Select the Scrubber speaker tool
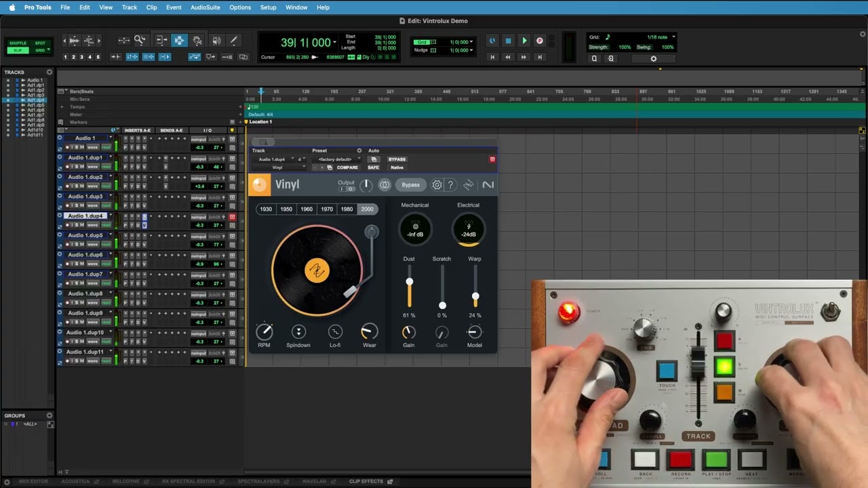This screenshot has width=868, height=488. [x=216, y=41]
